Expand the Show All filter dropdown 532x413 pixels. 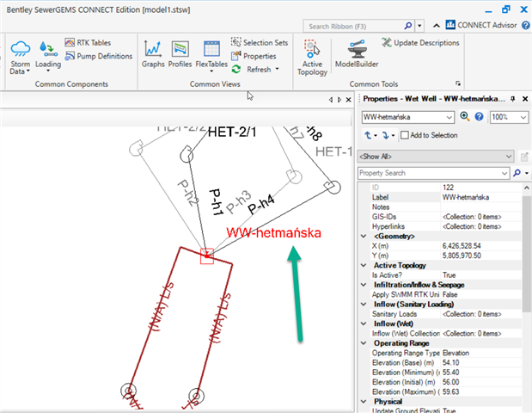510,156
